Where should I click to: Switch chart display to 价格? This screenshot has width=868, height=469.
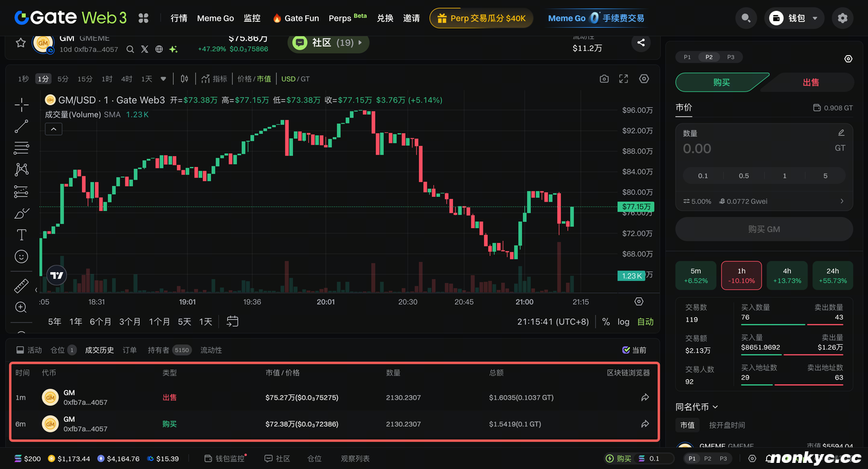coord(244,79)
